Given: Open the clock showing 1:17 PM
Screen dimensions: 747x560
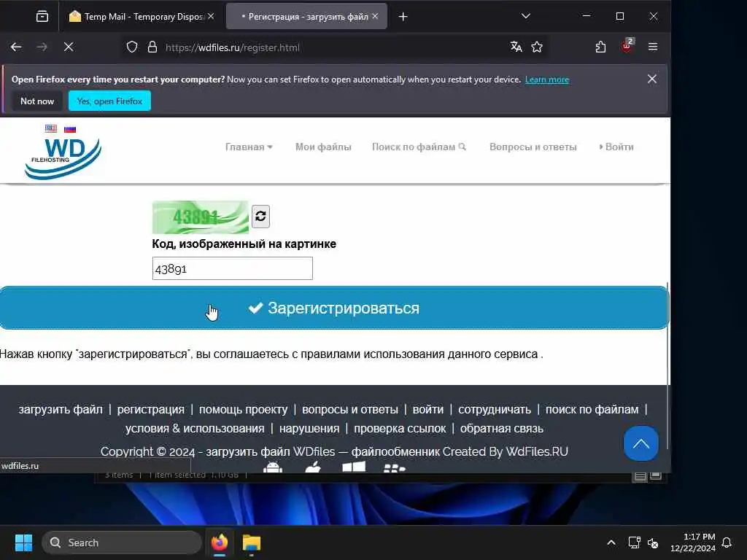Looking at the screenshot, I should (693, 542).
